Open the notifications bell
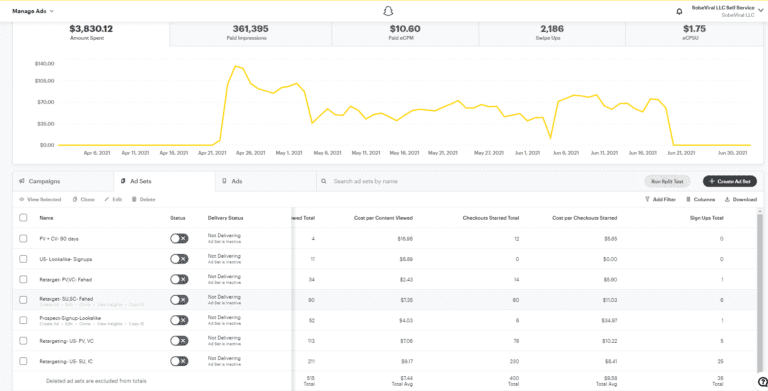Image resolution: width=768 pixels, height=391 pixels. click(x=679, y=11)
